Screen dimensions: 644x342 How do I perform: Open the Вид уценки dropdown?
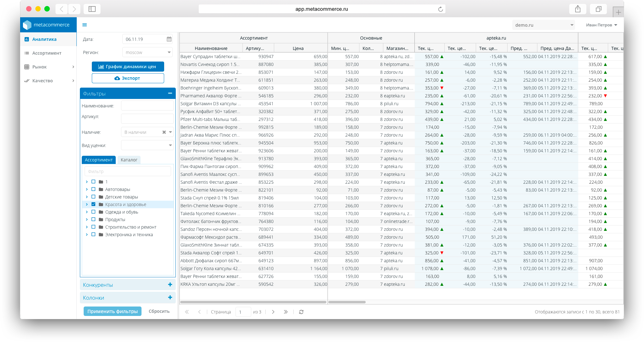point(147,145)
